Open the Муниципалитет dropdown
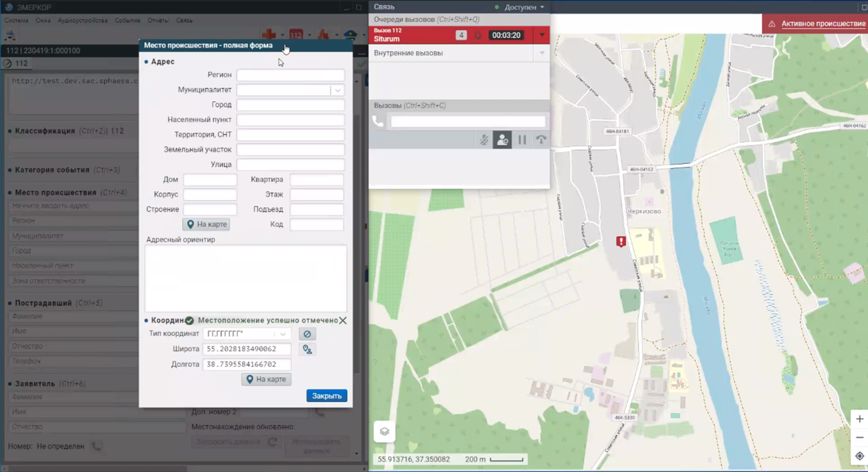The image size is (868, 472). click(337, 90)
